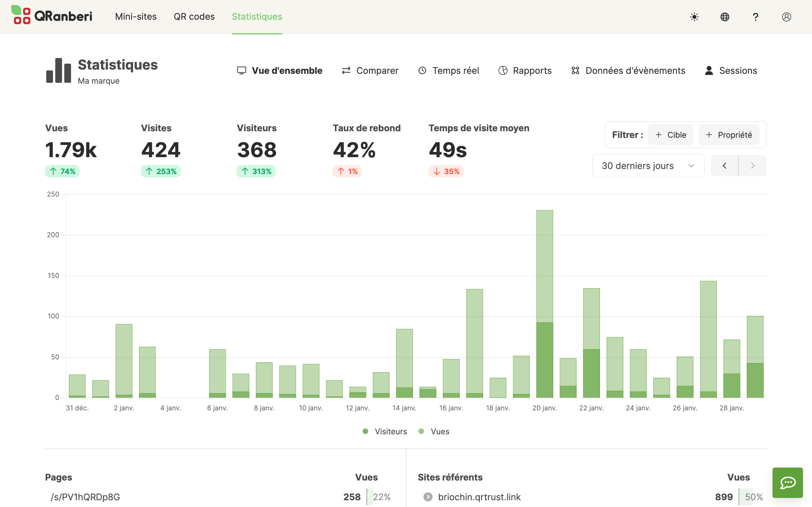This screenshot has width=812, height=507.
Task: Click the 20 janv. tallest chart bar
Action: [x=545, y=302]
